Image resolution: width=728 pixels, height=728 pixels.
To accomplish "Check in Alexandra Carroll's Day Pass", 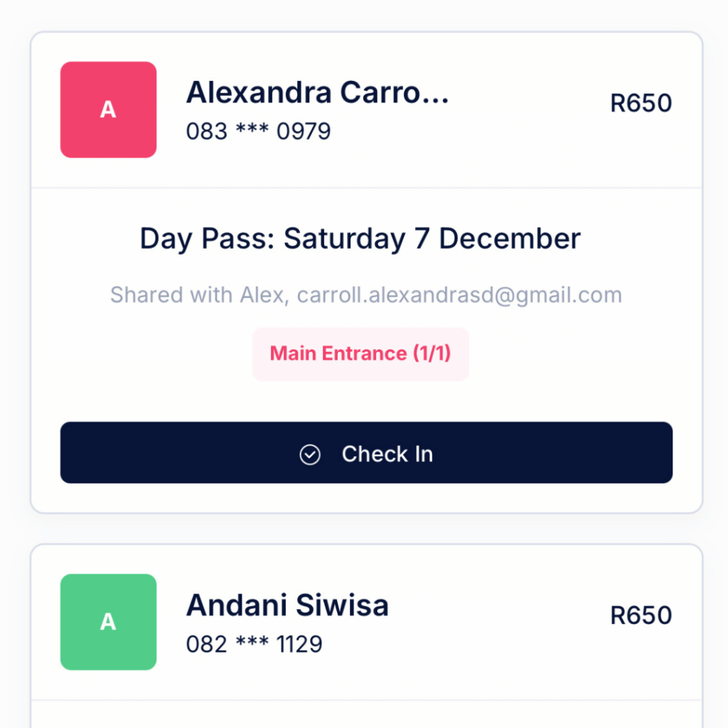I will 366,453.
